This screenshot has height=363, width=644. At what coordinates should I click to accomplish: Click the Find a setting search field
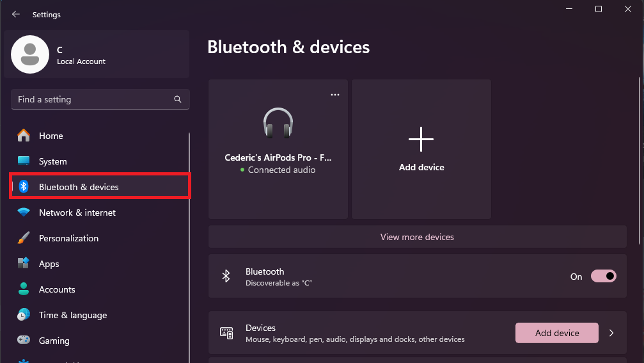[x=100, y=99]
